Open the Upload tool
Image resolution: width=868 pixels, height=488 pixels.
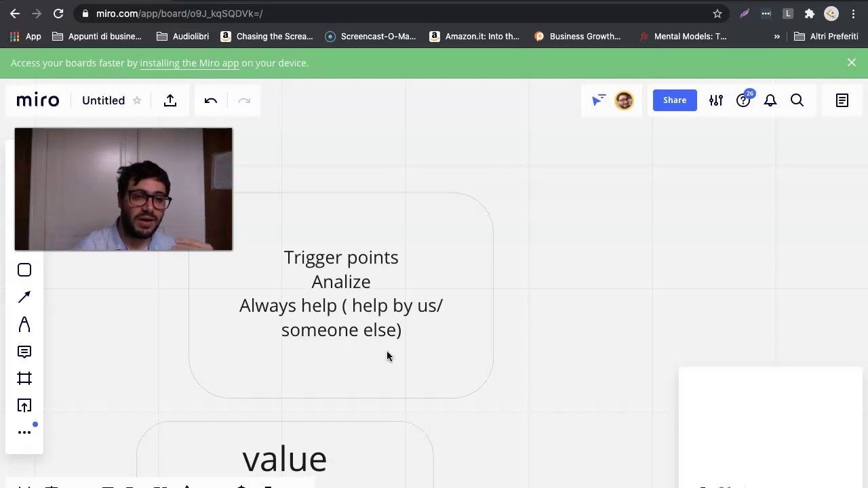(x=24, y=405)
